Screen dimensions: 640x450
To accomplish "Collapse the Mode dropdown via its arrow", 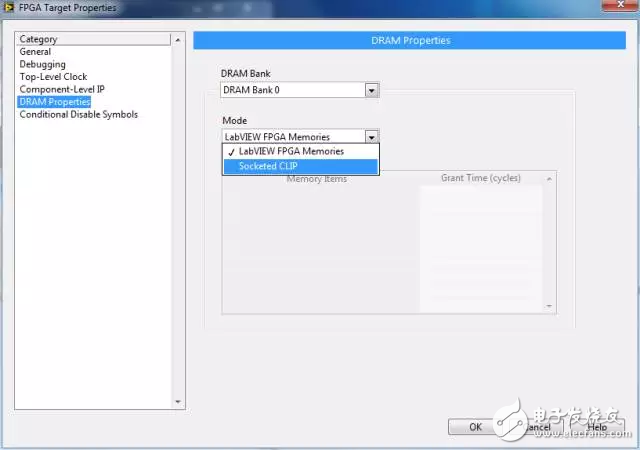I will click(x=371, y=136).
